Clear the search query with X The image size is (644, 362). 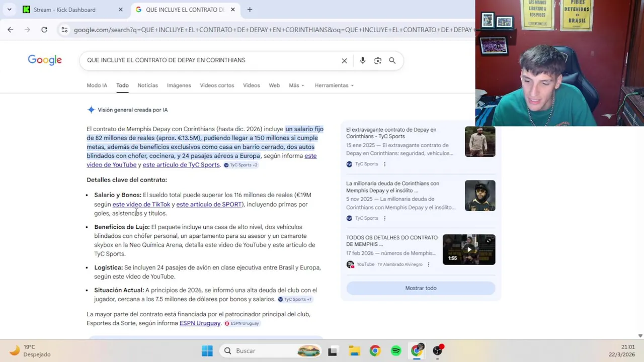[x=344, y=61]
